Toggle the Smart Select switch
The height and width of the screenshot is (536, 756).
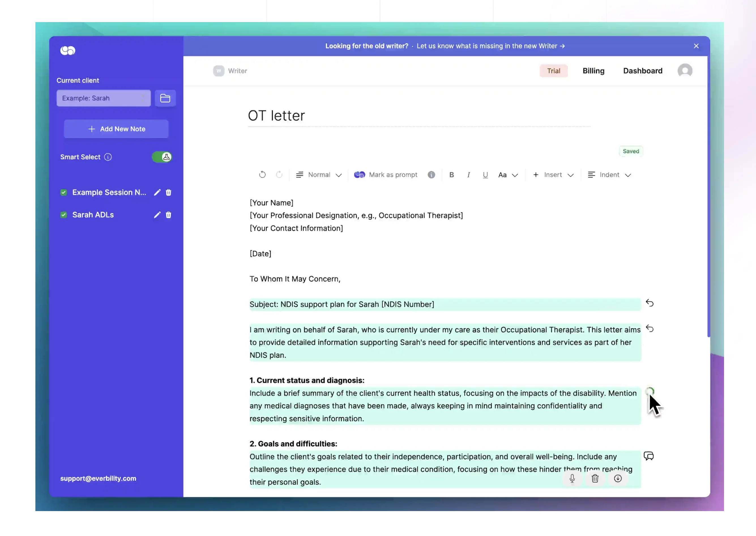click(162, 157)
